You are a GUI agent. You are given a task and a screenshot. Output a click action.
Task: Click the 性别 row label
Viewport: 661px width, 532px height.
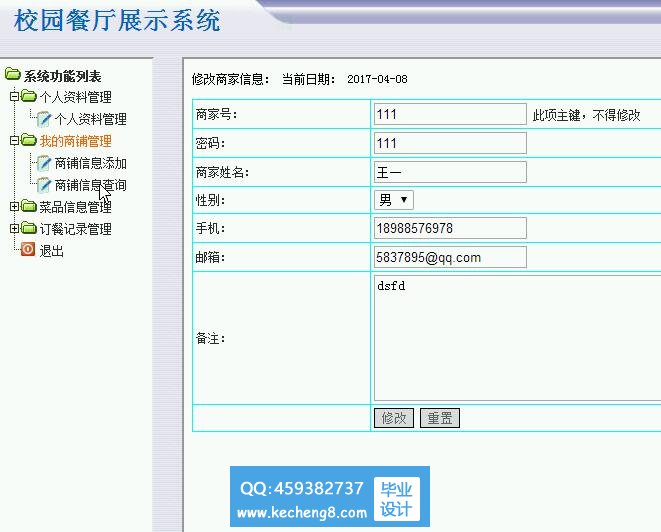210,200
